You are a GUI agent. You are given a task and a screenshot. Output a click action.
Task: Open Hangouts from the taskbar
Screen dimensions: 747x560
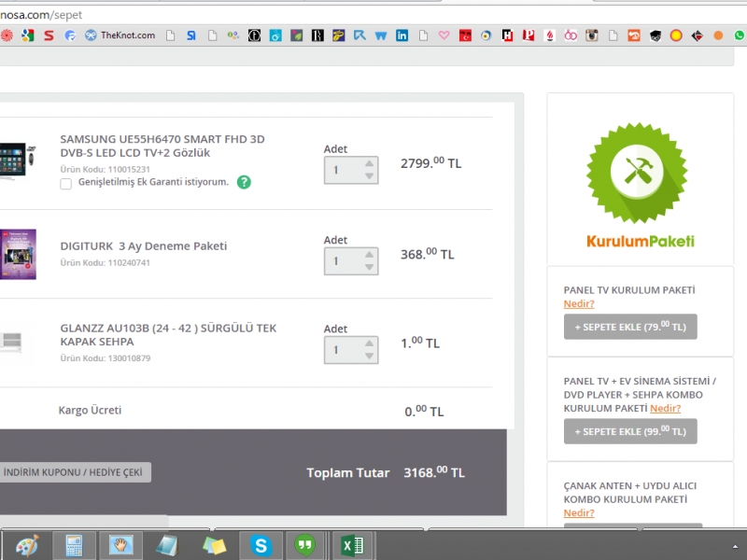pyautogui.click(x=305, y=545)
